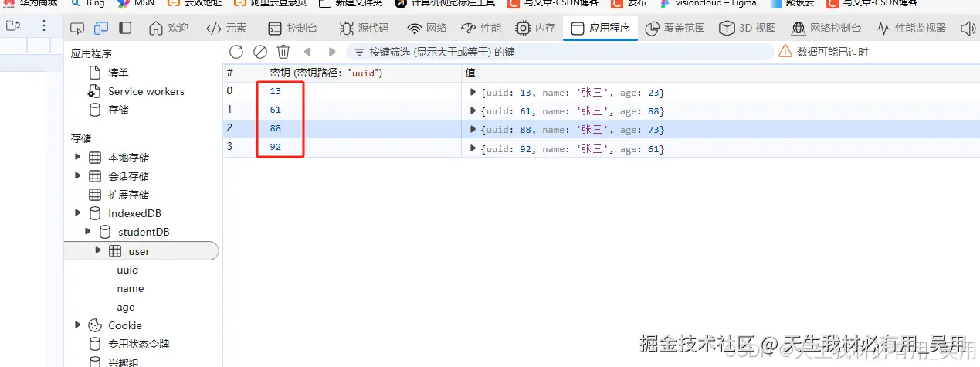The image size is (980, 367).
Task: Click the filter icon in key field
Action: 359,52
